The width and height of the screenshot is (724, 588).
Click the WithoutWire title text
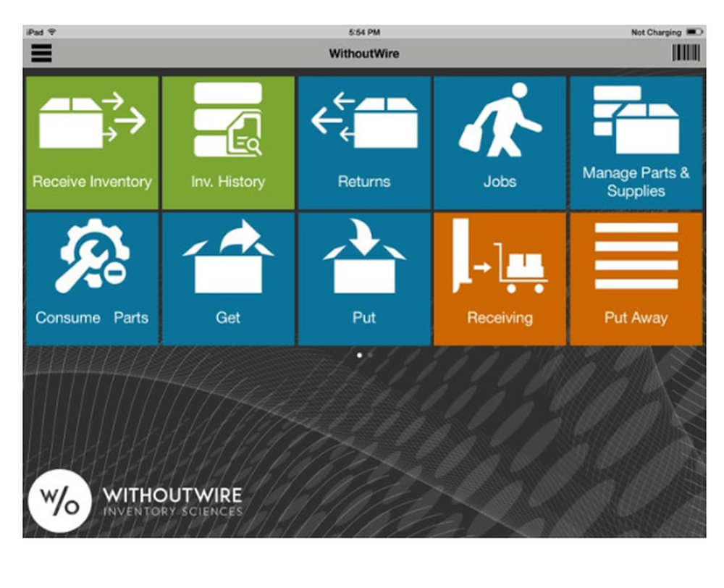coord(364,54)
